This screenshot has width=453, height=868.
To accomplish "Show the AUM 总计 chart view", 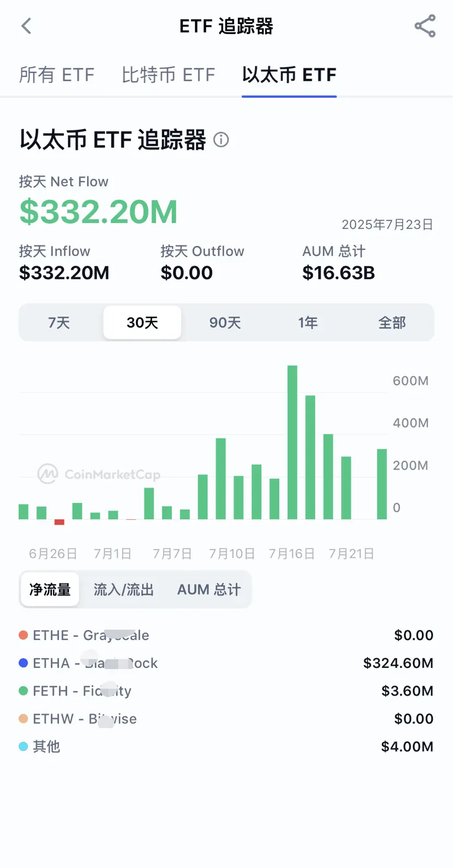I will (209, 589).
